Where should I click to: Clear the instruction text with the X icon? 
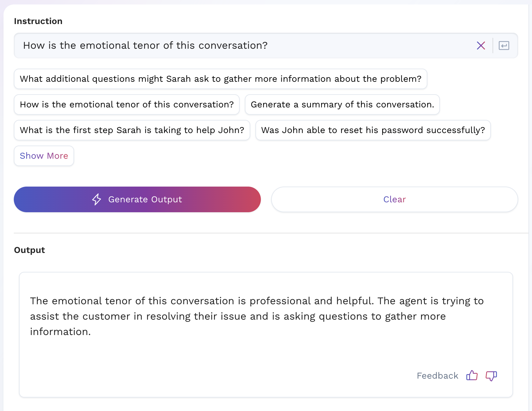[x=481, y=46]
